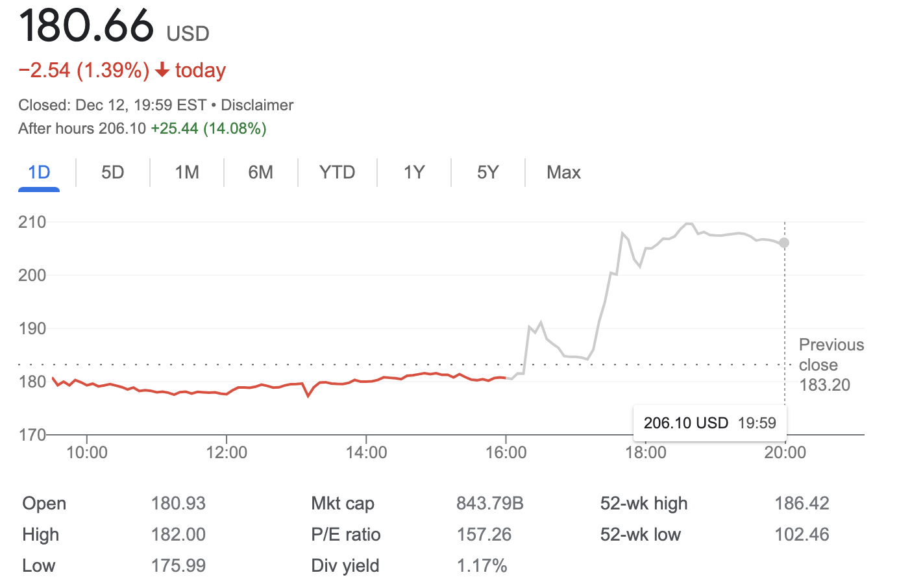Show the 6M chart view
Image resolution: width=923 pixels, height=588 pixels.
[x=260, y=173]
